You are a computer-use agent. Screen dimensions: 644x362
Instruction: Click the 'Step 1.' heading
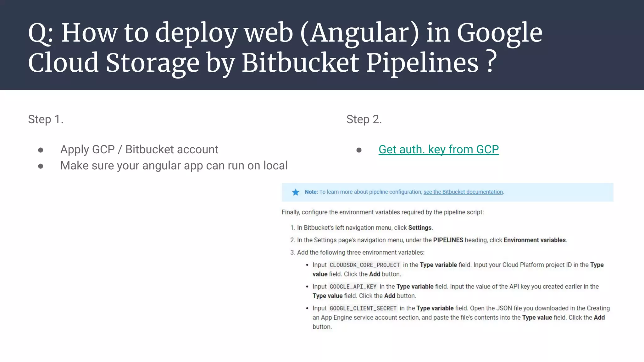(x=46, y=119)
